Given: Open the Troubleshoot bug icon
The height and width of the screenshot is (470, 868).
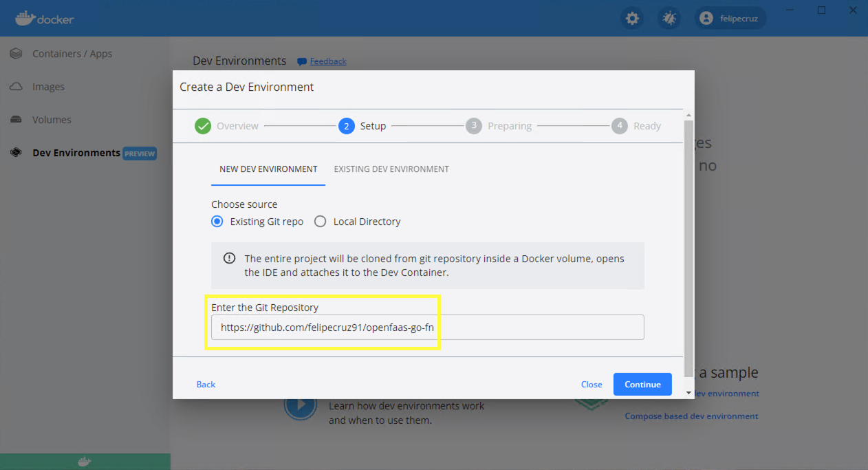Looking at the screenshot, I should click(669, 18).
